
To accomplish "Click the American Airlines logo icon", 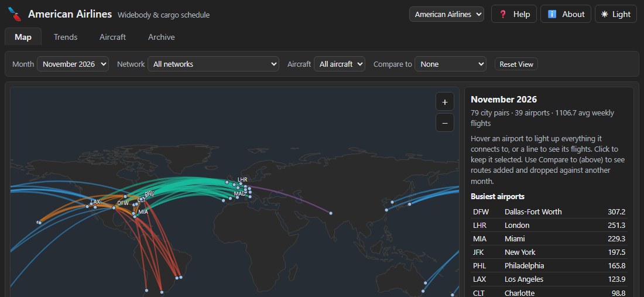I will point(15,14).
